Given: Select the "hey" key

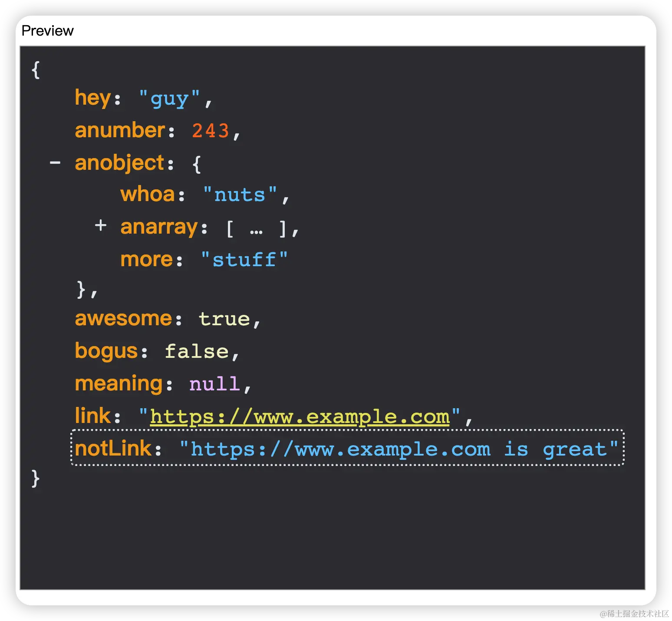Looking at the screenshot, I should (93, 98).
